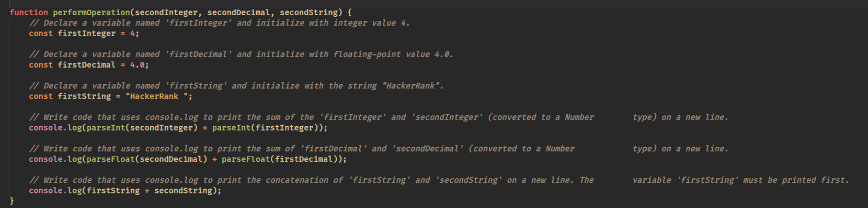Click the comment about floating-point value 4.0
Viewport: 868px width, 208px height.
(x=241, y=54)
